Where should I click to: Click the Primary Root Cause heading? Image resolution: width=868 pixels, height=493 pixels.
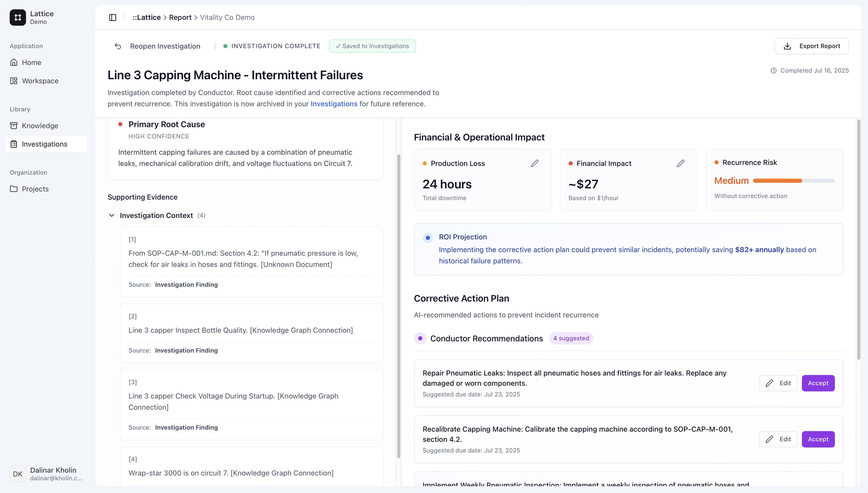coord(167,124)
